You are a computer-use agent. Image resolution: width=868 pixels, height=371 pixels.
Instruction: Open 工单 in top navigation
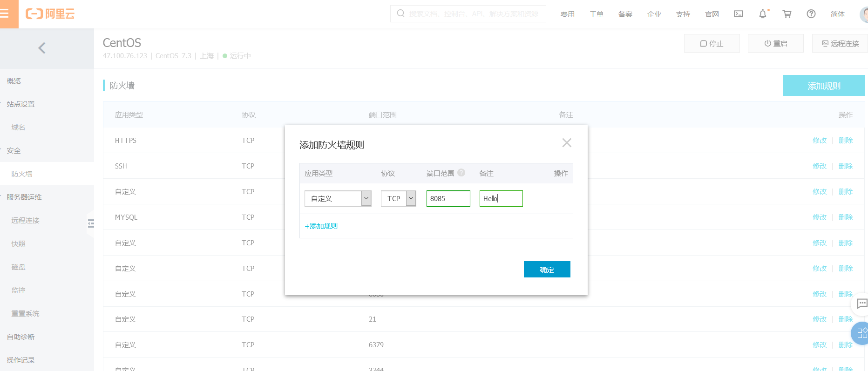click(x=597, y=14)
